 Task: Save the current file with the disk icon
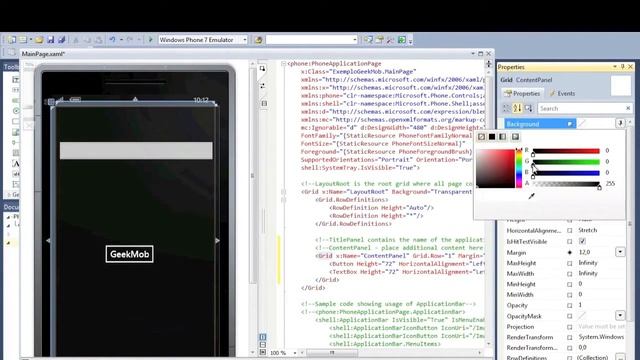click(x=51, y=40)
